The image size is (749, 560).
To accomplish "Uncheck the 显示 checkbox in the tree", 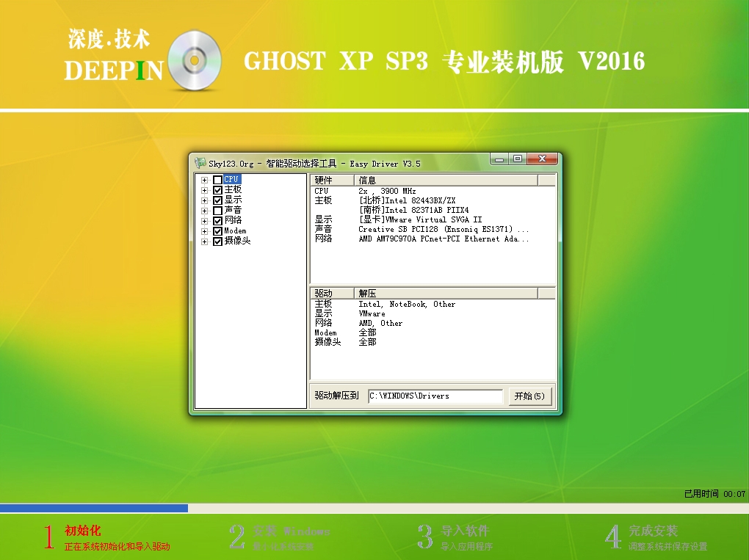I will click(x=217, y=200).
